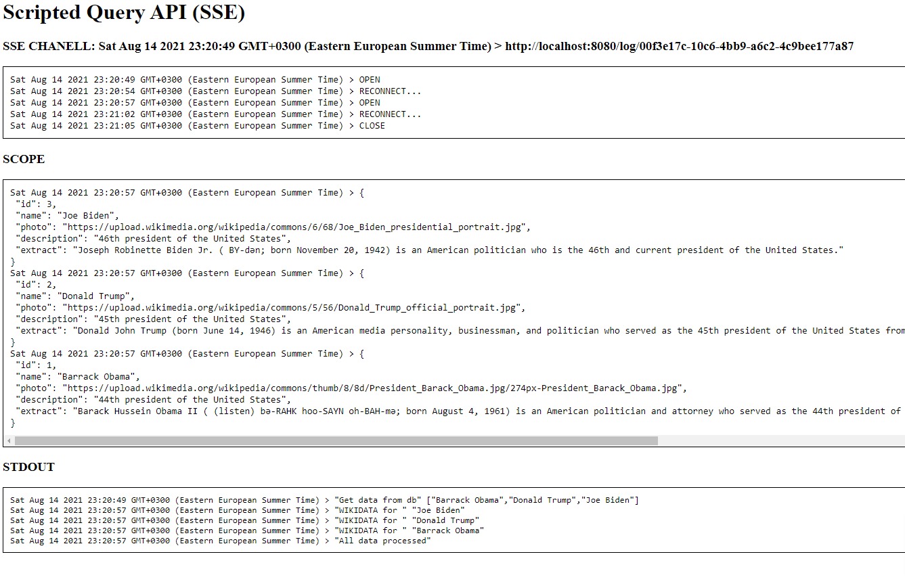Viewport: 905px width, 588px height.
Task: Click the "name": "Joe Biden" JSON line
Action: [67, 216]
